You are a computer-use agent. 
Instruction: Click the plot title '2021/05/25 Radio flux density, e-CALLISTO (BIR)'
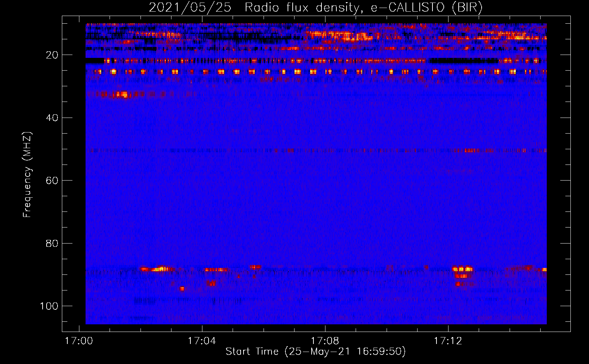point(316,7)
